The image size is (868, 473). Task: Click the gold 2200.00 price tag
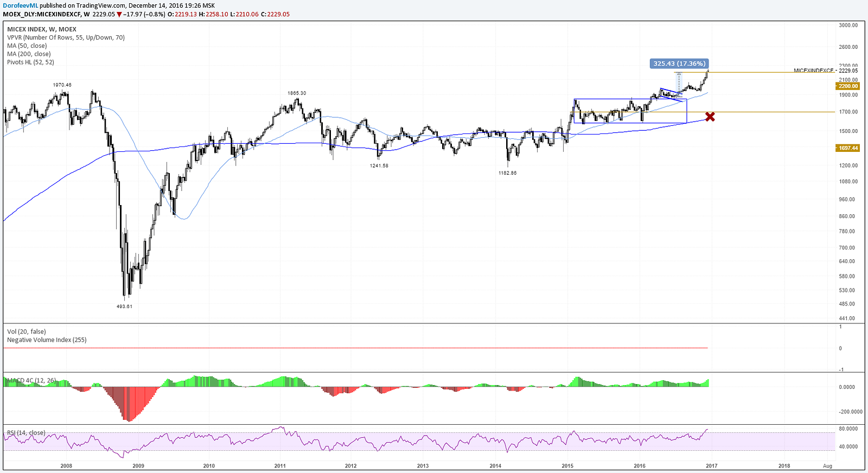[848, 86]
